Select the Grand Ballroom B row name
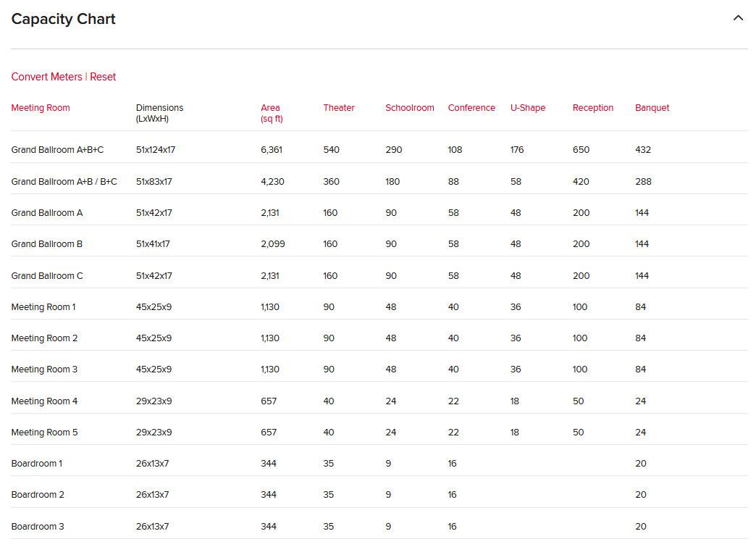Image resolution: width=756 pixels, height=547 pixels. tap(47, 243)
